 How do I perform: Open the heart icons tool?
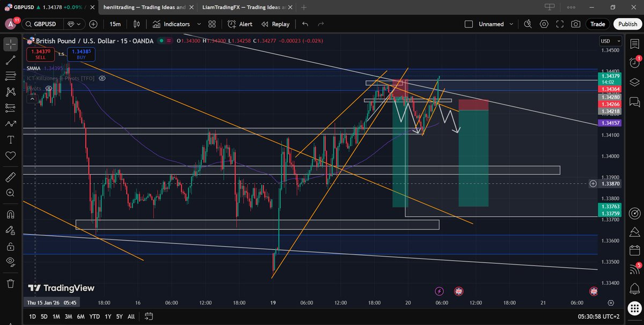[10, 156]
